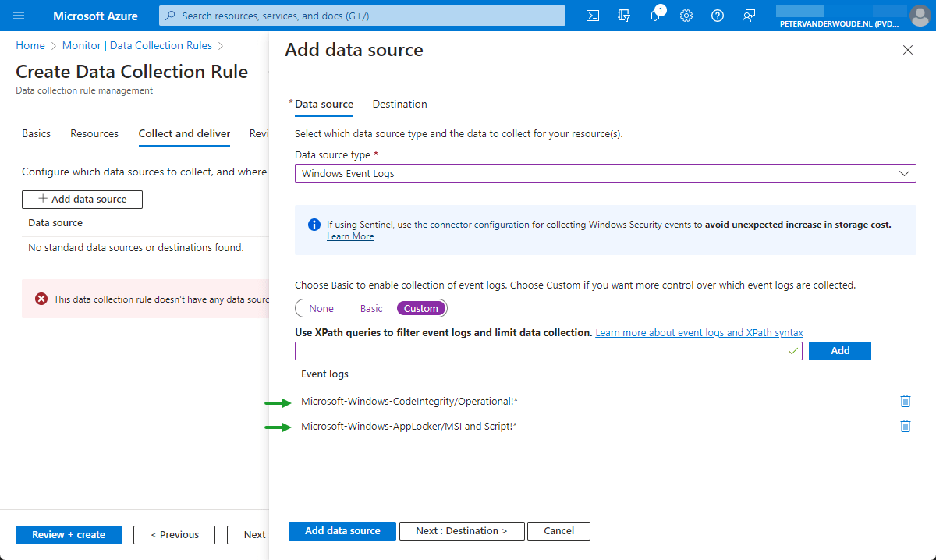This screenshot has height=560, width=936.
Task: Click inside the XPath query input field
Action: click(538, 350)
